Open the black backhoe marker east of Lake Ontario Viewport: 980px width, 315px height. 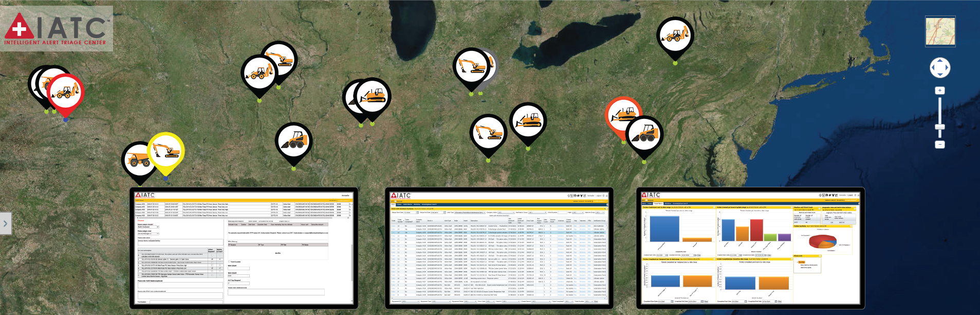coord(675,36)
